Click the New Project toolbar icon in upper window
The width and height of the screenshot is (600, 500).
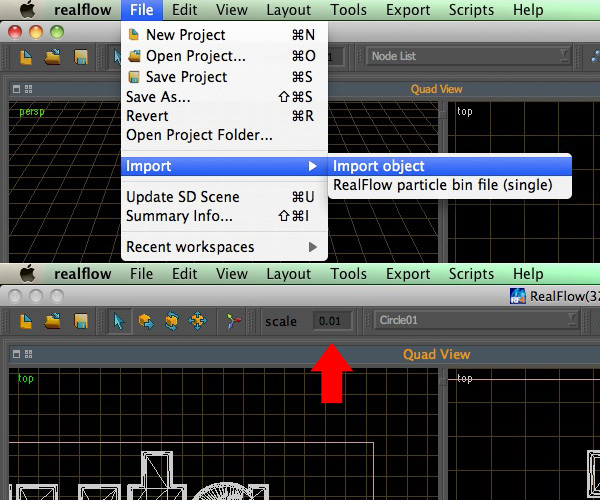[26, 57]
